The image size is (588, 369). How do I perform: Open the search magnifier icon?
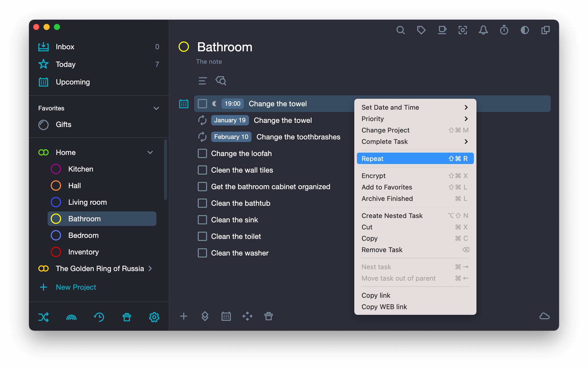click(400, 30)
